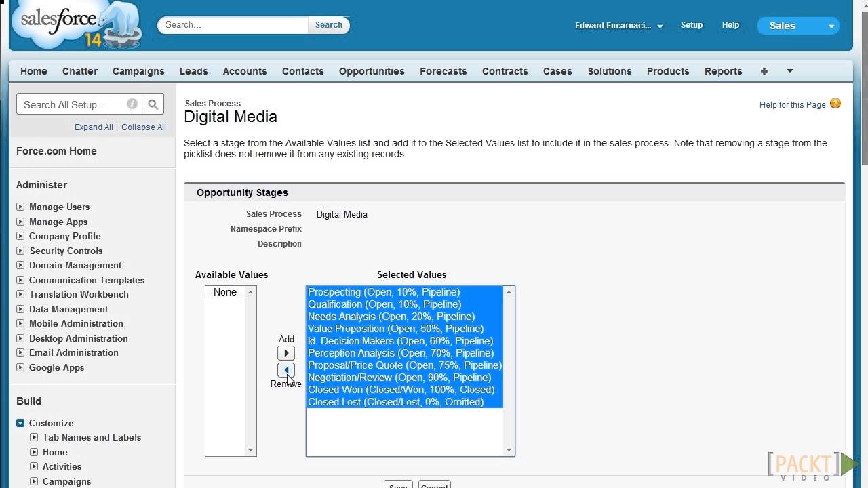The height and width of the screenshot is (488, 868).
Task: Select Closed Won stage
Action: 405,390
